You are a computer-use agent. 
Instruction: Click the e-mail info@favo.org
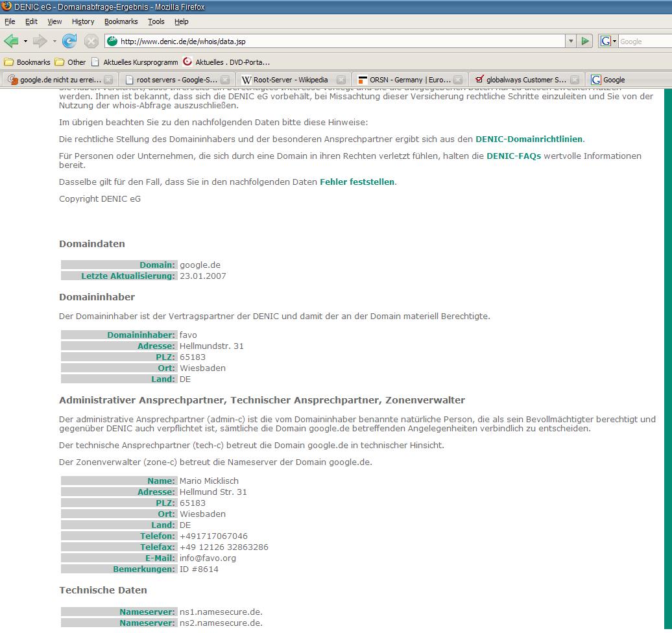tap(208, 558)
